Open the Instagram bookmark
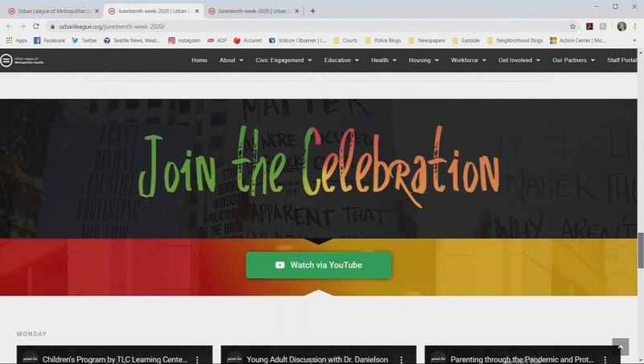 coord(184,40)
